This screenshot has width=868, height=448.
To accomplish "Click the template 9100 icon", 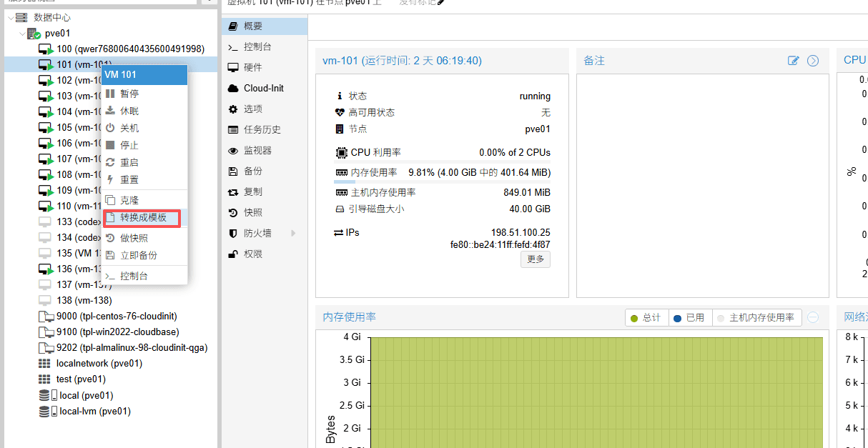I will tap(46, 332).
